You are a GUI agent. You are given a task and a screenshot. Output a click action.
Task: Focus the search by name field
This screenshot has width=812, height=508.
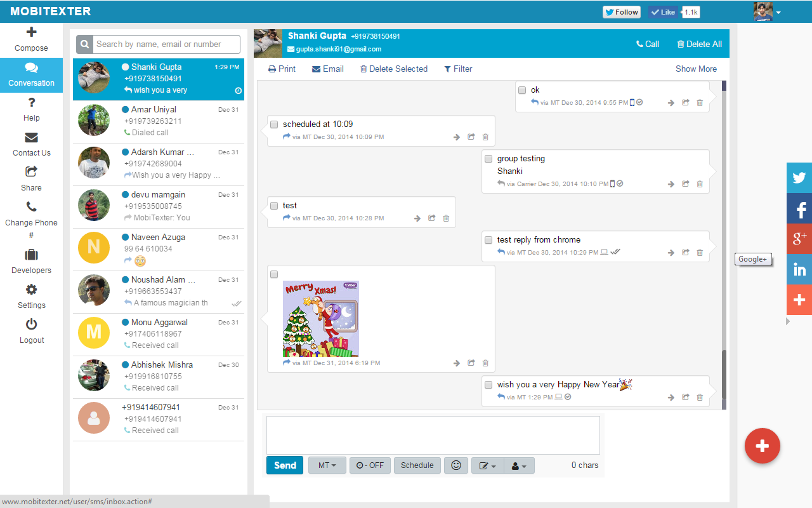167,44
